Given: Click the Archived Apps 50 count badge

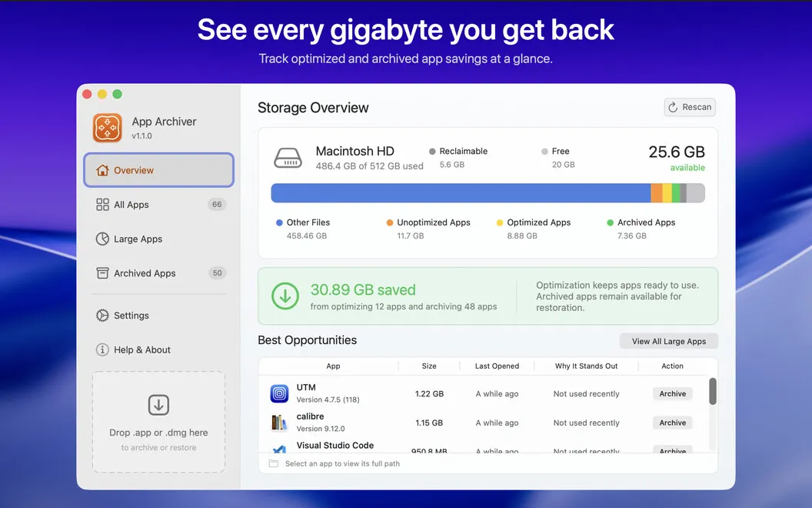Looking at the screenshot, I should point(217,272).
